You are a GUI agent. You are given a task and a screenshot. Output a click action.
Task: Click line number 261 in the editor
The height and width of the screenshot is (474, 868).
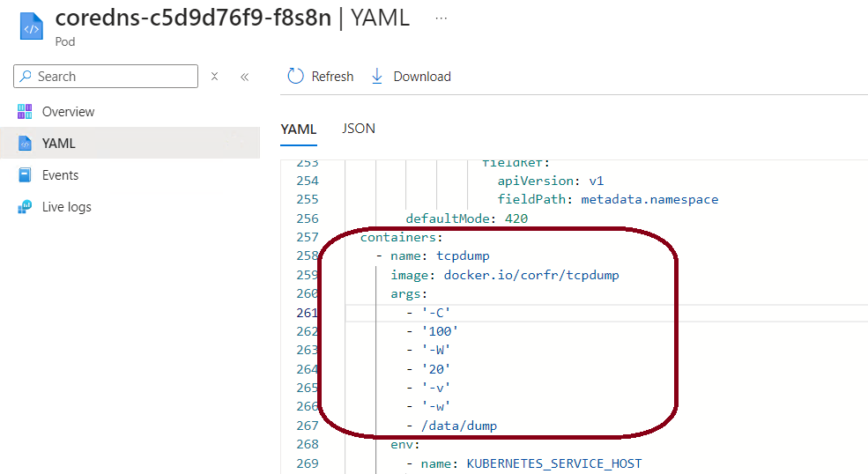click(307, 313)
